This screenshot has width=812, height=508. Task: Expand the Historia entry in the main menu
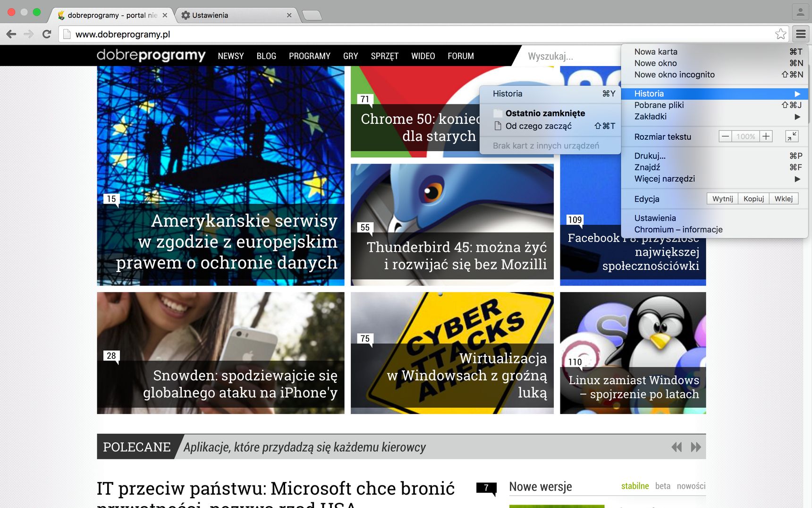pyautogui.click(x=715, y=94)
